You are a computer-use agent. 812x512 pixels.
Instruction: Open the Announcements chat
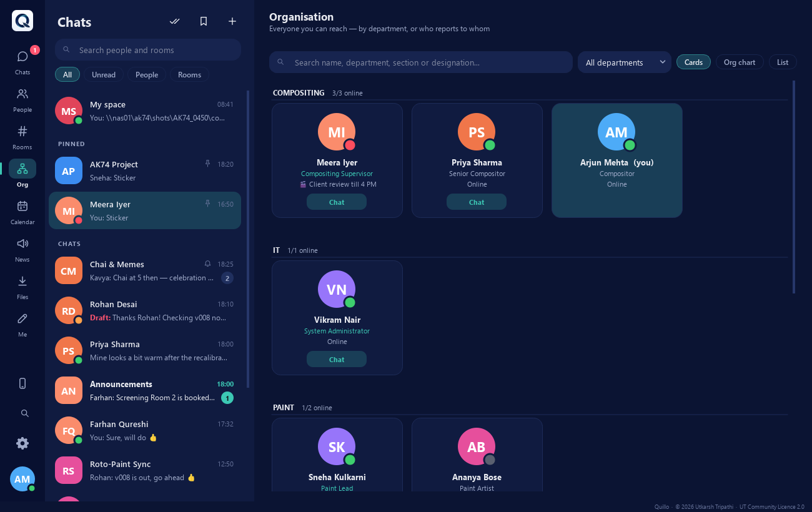pyautogui.click(x=145, y=390)
